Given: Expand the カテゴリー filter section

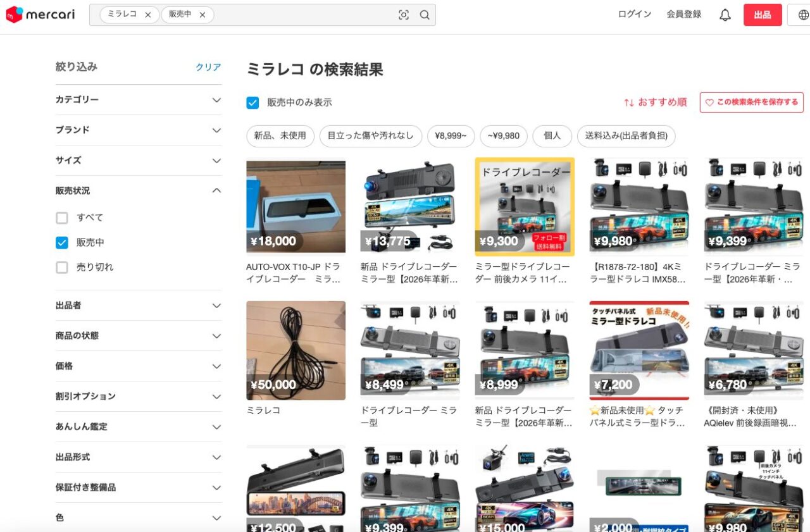Looking at the screenshot, I should pos(138,100).
